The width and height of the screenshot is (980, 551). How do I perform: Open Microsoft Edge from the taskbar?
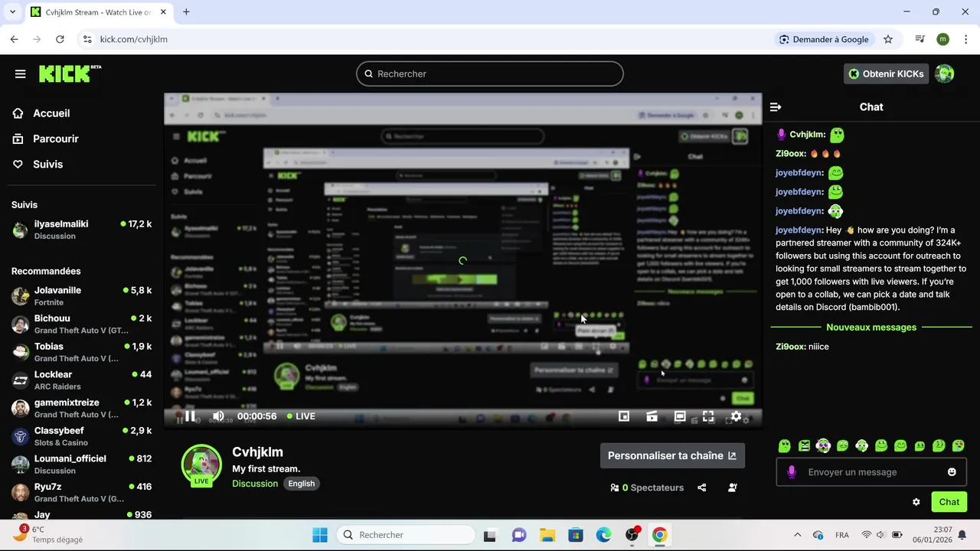tap(604, 535)
